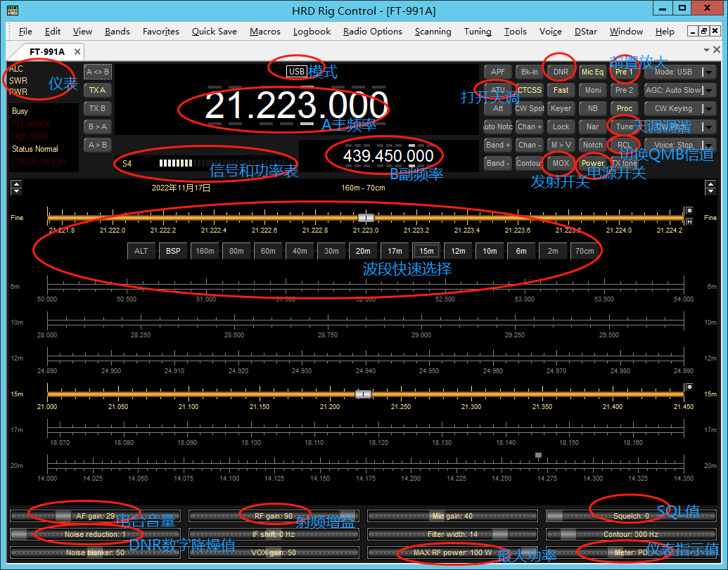This screenshot has height=570, width=728.
Task: Copy VFO with A > B button
Action: tap(98, 145)
